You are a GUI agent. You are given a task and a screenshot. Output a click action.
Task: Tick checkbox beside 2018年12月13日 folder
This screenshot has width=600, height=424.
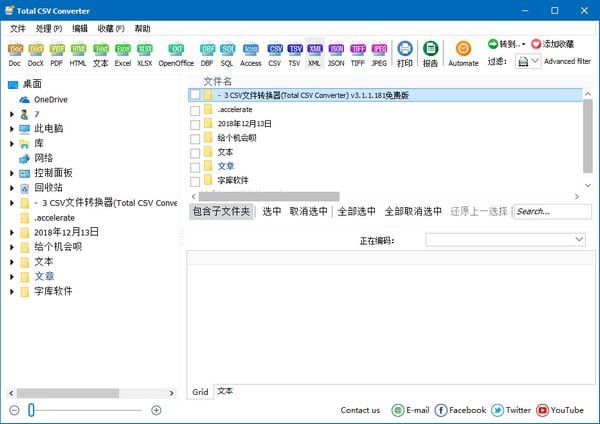195,125
